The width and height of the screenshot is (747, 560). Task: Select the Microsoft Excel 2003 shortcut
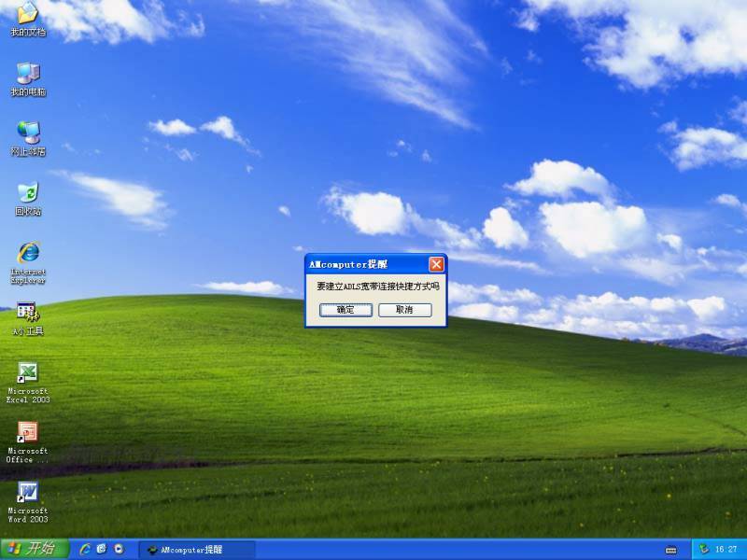[28, 383]
